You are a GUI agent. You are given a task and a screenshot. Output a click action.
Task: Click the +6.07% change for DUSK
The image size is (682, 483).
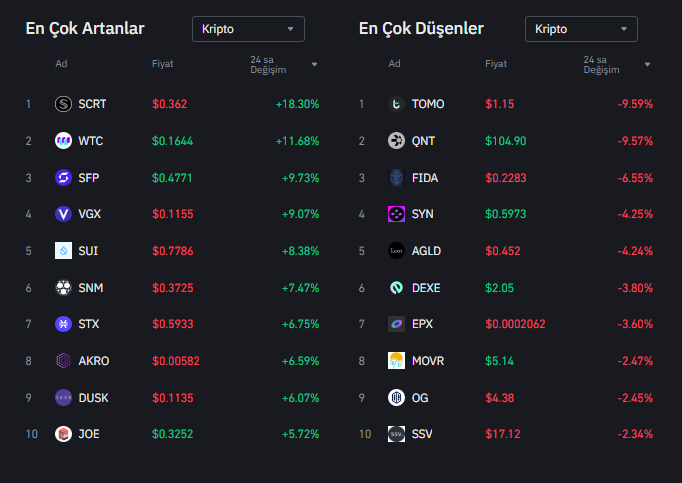point(301,398)
